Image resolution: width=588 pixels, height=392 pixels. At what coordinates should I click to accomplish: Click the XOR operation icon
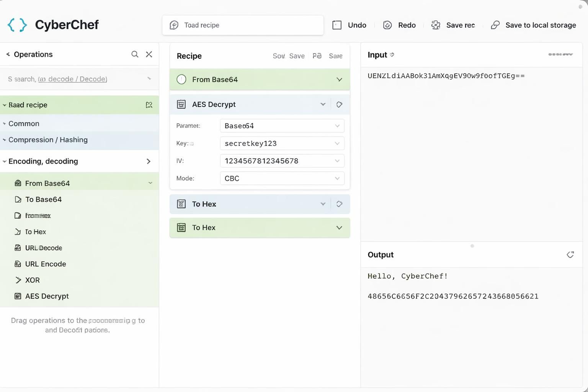tap(18, 280)
